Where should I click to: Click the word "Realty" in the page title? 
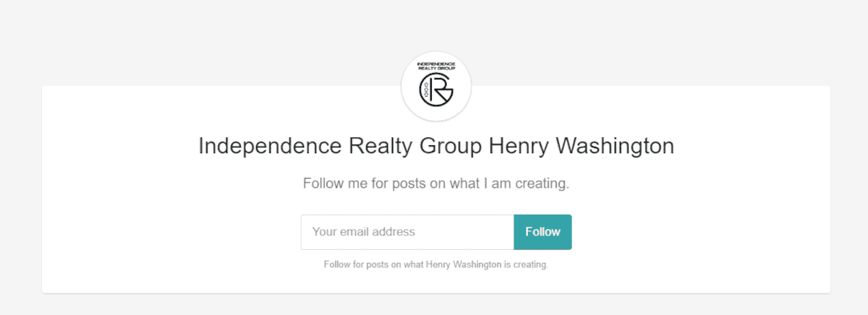pos(380,147)
